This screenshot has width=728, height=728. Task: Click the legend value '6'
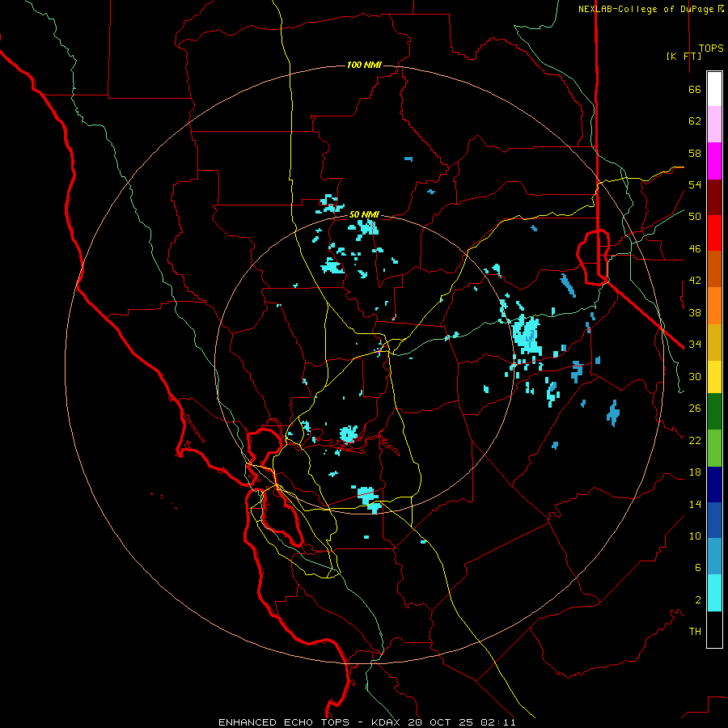[698, 568]
